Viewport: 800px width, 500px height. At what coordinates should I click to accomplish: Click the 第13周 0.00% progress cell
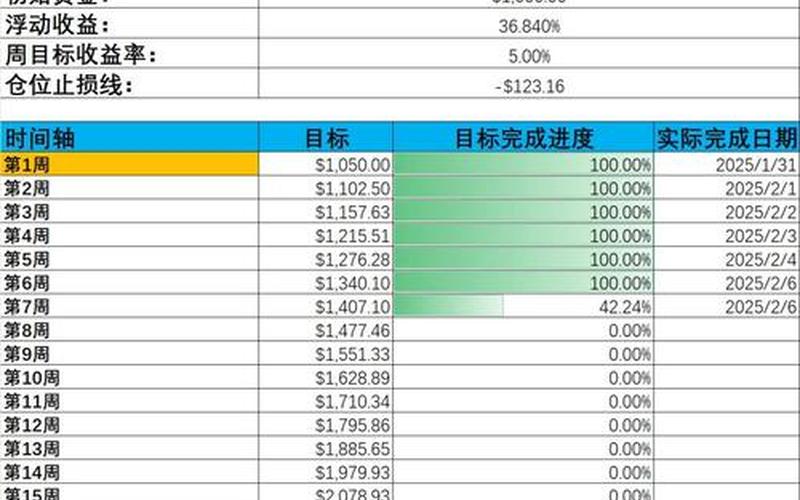[x=523, y=448]
